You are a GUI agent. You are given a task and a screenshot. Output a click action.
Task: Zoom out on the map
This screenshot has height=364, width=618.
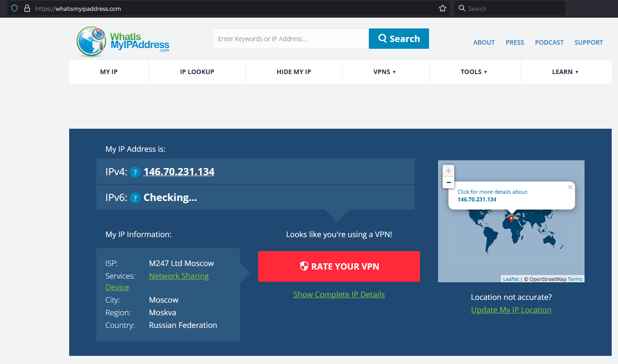(x=448, y=182)
